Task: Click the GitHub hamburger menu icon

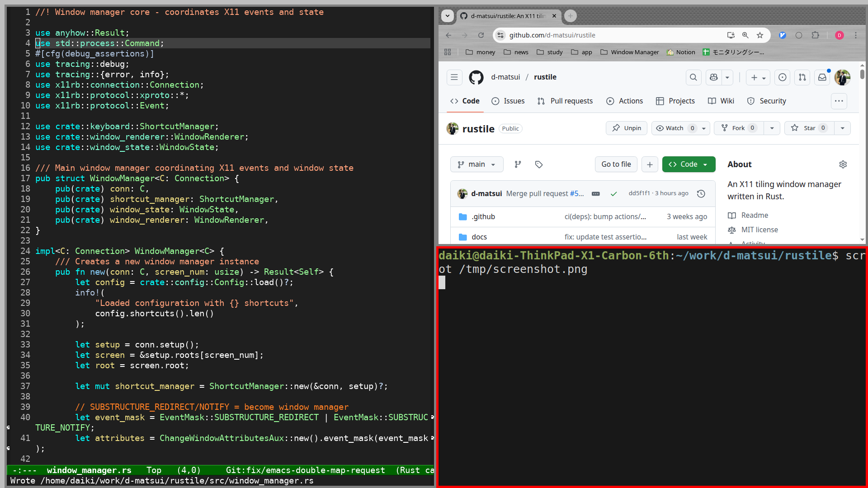Action: [454, 77]
